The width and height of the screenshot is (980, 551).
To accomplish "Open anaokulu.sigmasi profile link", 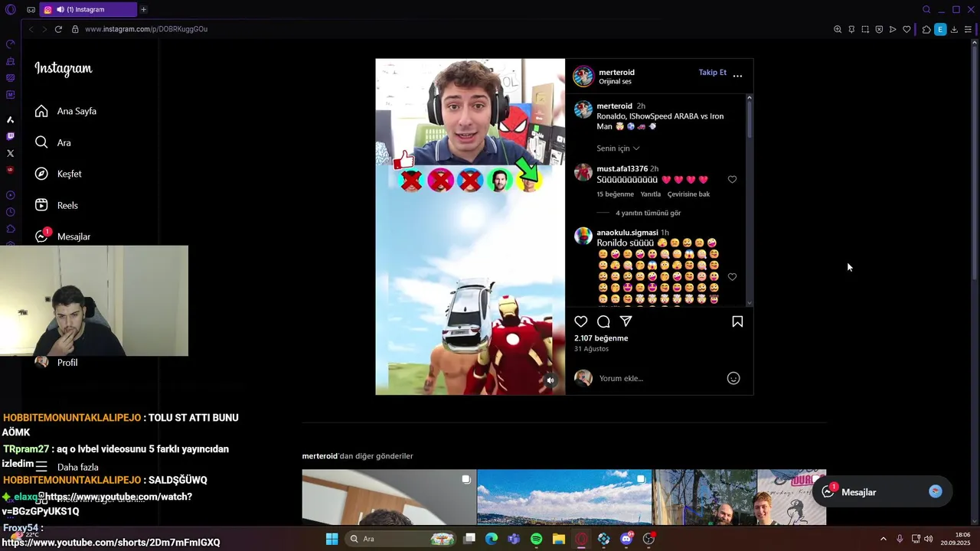I will 627,232.
